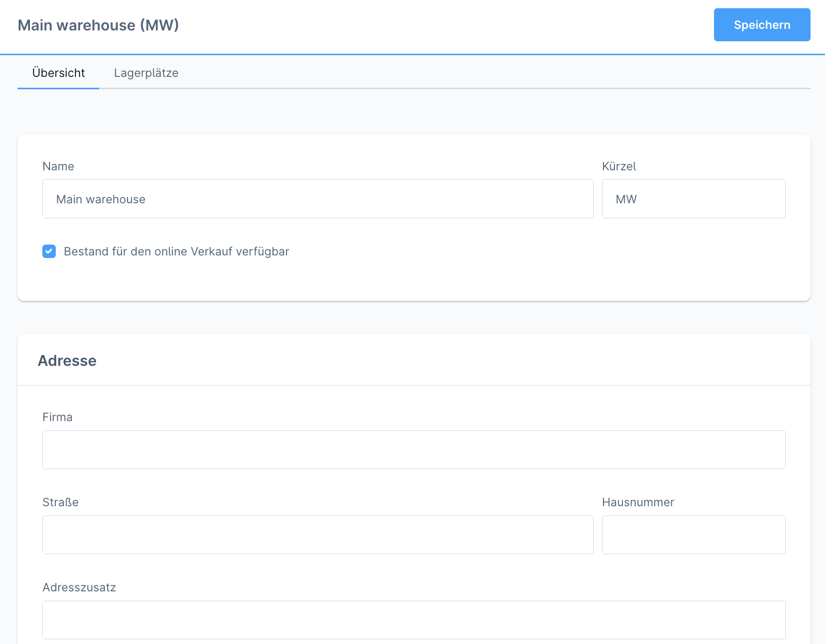Click the Main warehouse (MW) page title
This screenshot has height=644, width=825.
[x=98, y=25]
